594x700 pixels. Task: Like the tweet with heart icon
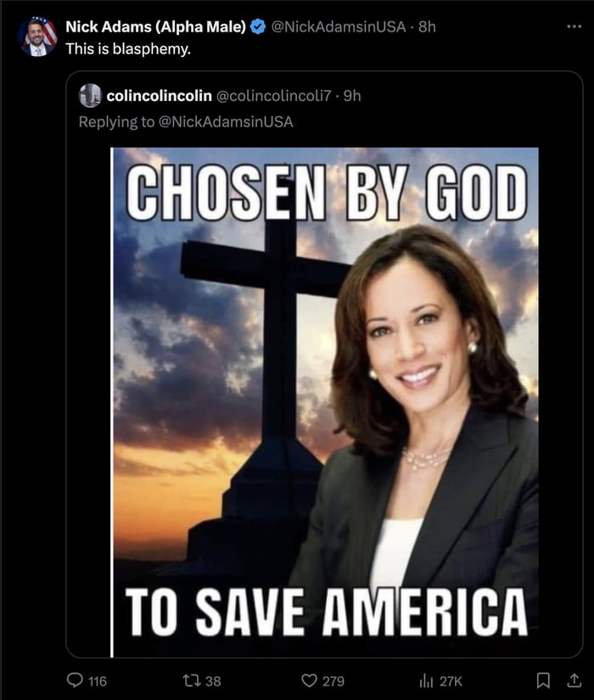click(309, 680)
